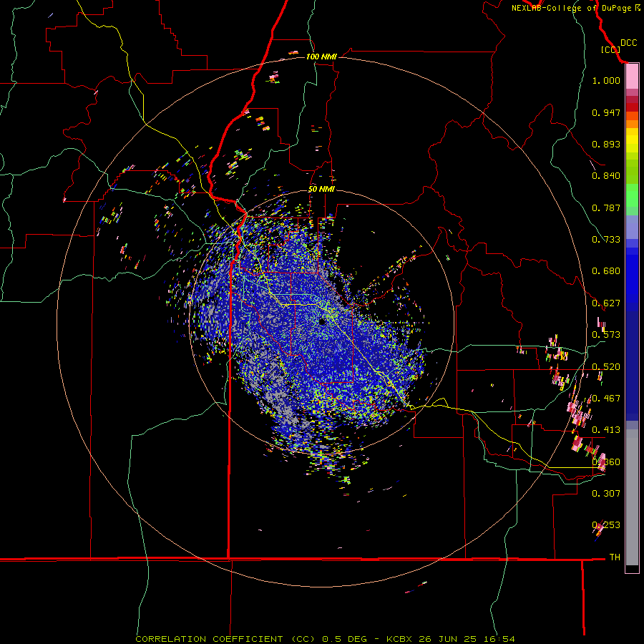This screenshot has height=644, width=644.
Task: Select the 0.307 scale value
Action: [x=606, y=494]
